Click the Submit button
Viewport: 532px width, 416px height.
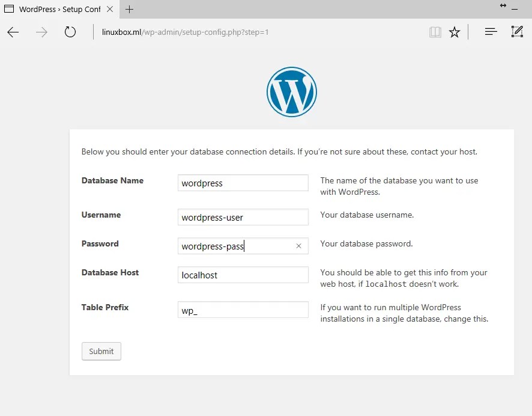101,351
